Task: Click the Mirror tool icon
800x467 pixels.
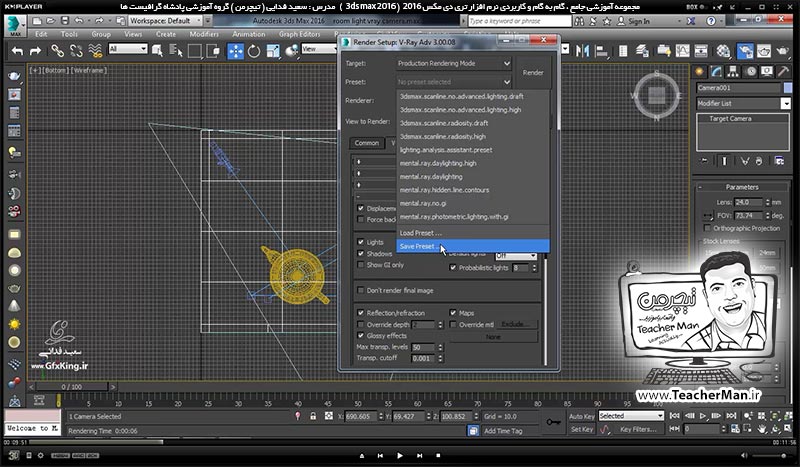Action: coord(582,51)
